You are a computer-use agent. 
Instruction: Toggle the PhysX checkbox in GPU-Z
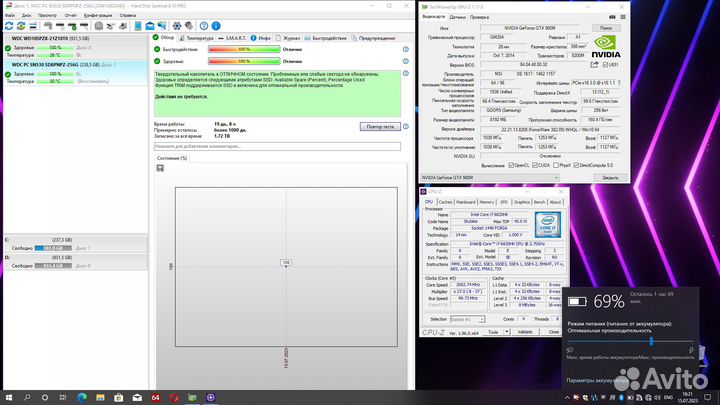[x=556, y=165]
